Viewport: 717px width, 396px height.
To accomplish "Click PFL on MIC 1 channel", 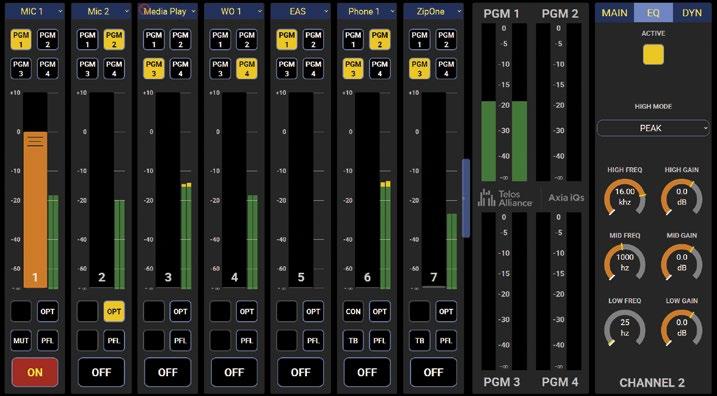I will [48, 341].
